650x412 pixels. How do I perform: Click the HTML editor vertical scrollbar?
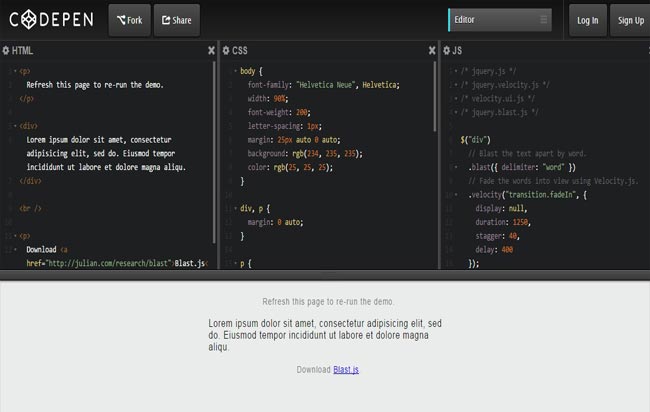pos(214,152)
